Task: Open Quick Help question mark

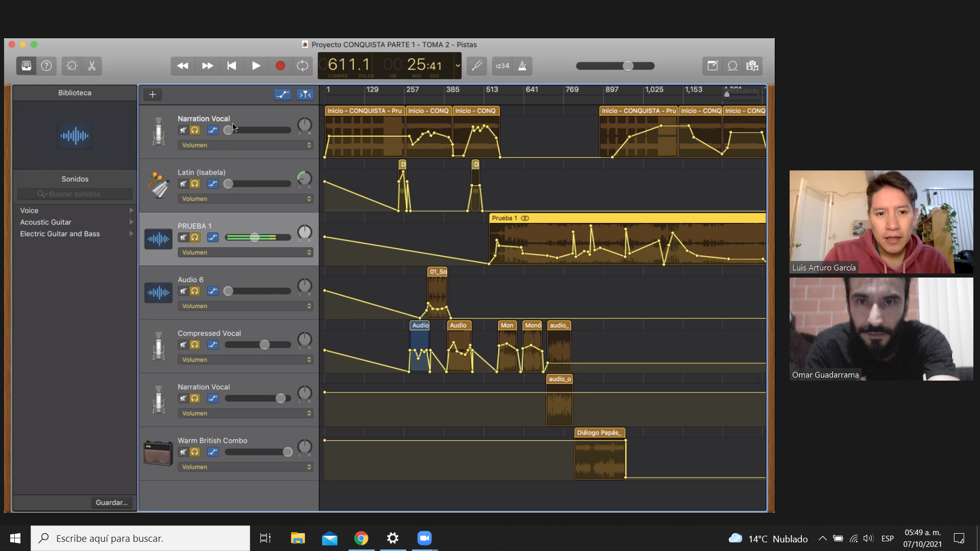Action: click(x=46, y=66)
